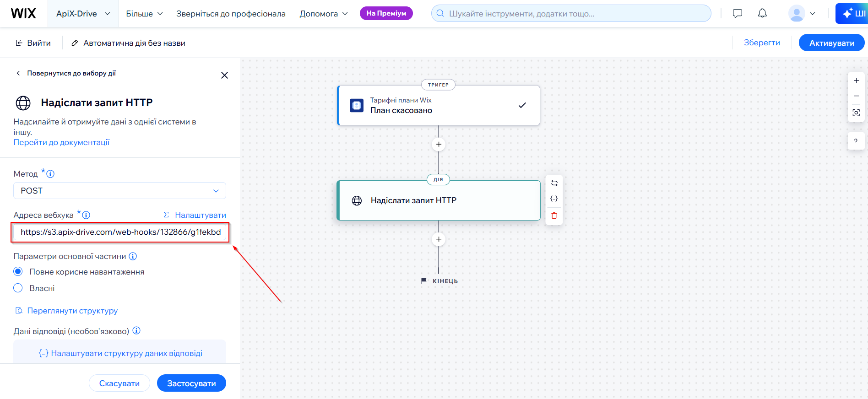Fit the flow to screen
The height and width of the screenshot is (399, 868).
[856, 113]
